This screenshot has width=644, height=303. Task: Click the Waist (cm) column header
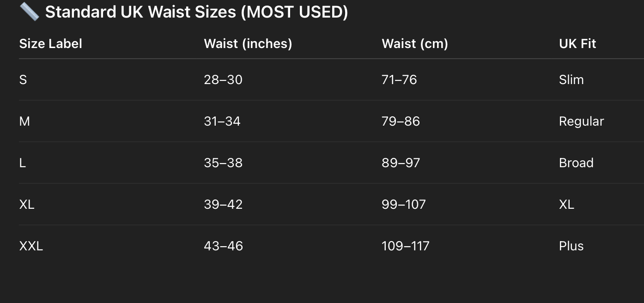point(415,44)
